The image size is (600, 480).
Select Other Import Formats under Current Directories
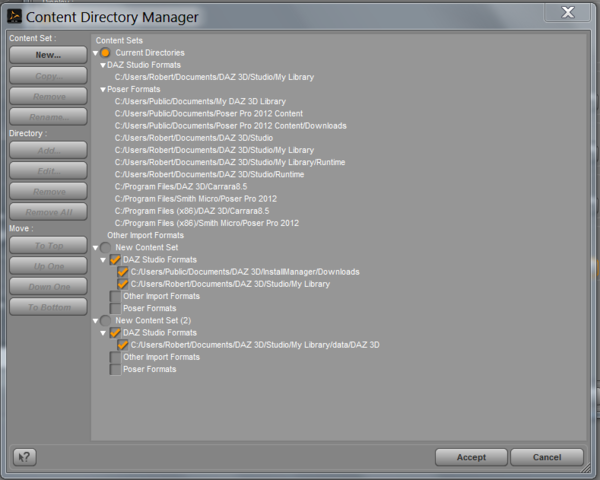(x=145, y=235)
